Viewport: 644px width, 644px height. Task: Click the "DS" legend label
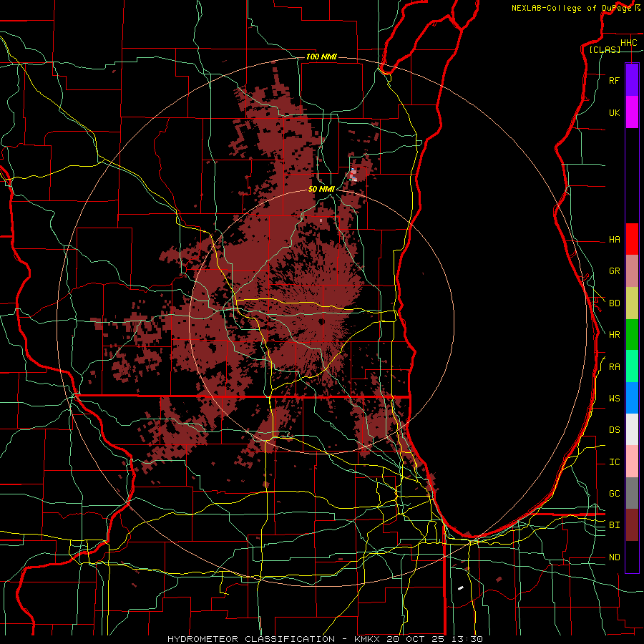click(614, 429)
